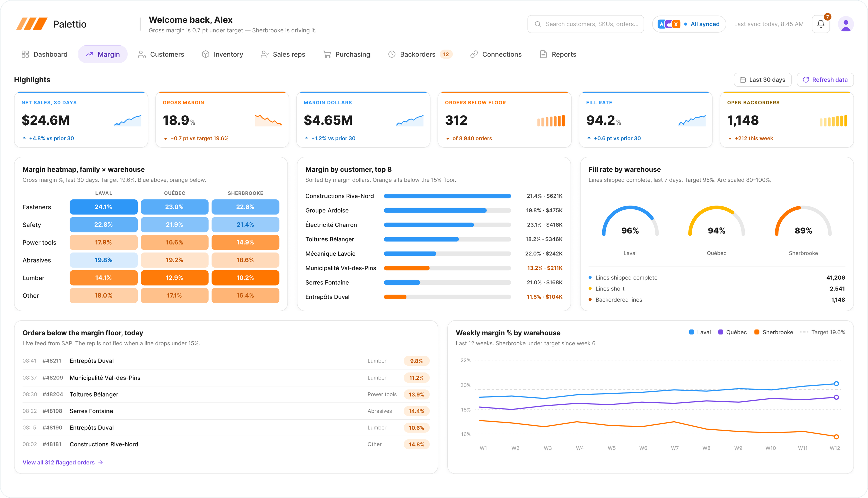Open the Last 30 days date range
Viewport: 868px width, 498px height.
coord(762,80)
